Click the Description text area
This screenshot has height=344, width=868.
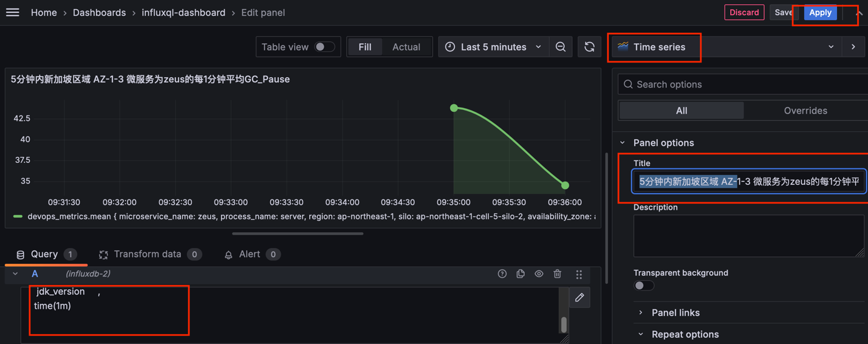[749, 236]
